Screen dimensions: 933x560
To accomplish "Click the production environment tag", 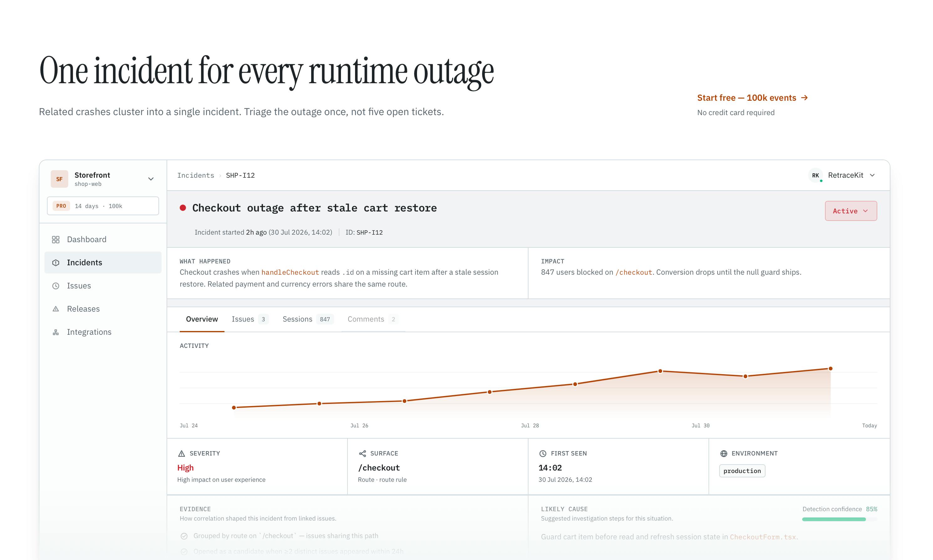I will click(x=742, y=471).
